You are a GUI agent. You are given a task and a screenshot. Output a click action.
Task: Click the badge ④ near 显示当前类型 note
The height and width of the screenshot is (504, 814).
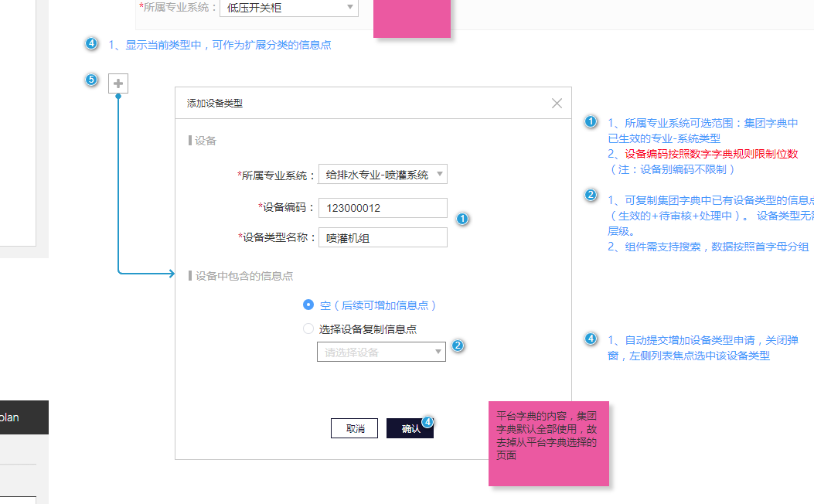[x=90, y=44]
